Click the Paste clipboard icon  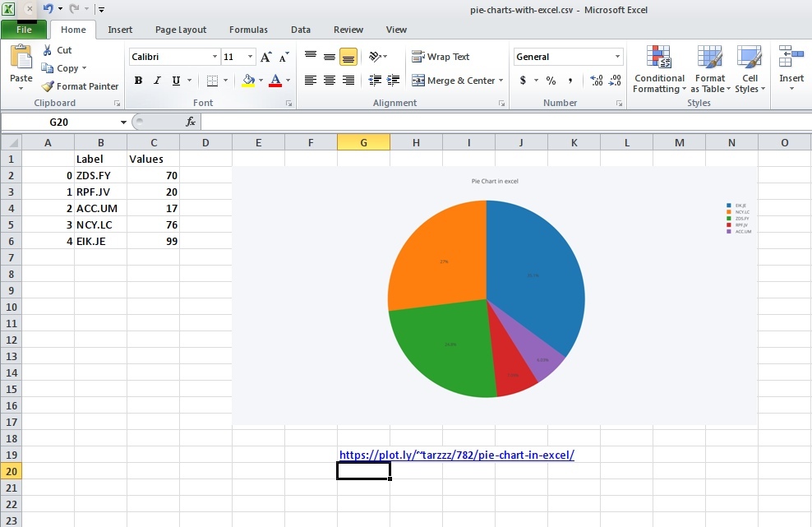click(21, 57)
